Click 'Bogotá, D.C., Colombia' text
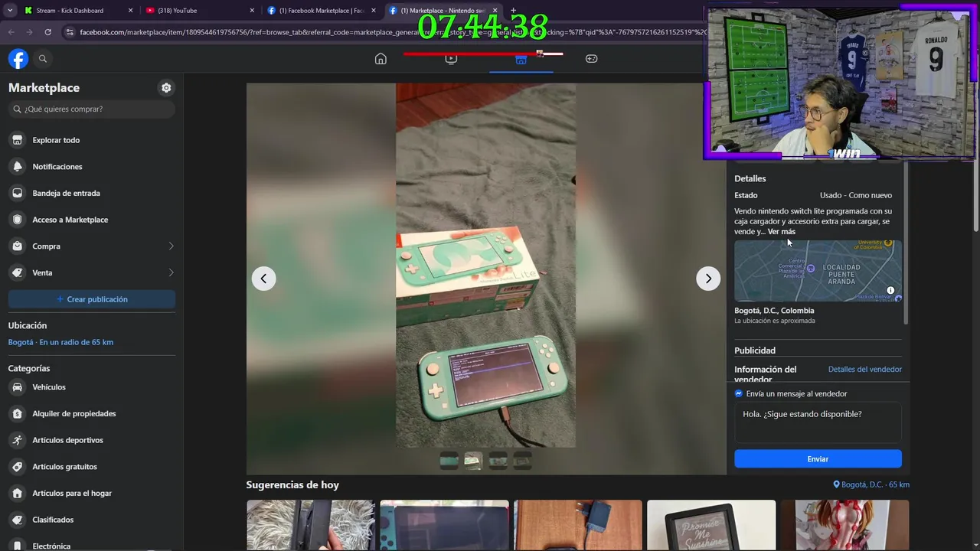The image size is (980, 551). (774, 311)
